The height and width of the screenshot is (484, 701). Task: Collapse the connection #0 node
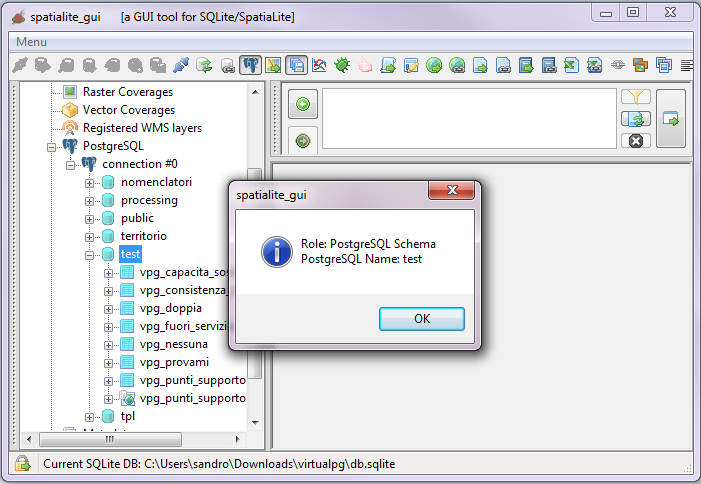pos(70,165)
